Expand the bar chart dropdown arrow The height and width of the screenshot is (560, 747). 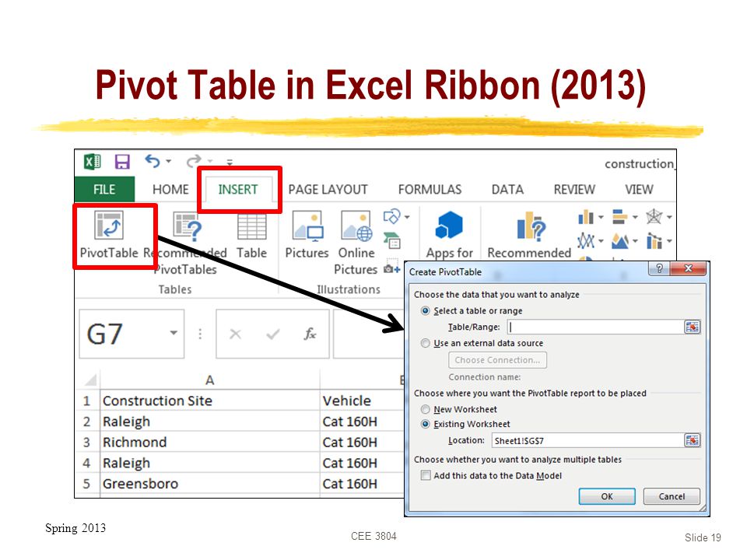[635, 217]
